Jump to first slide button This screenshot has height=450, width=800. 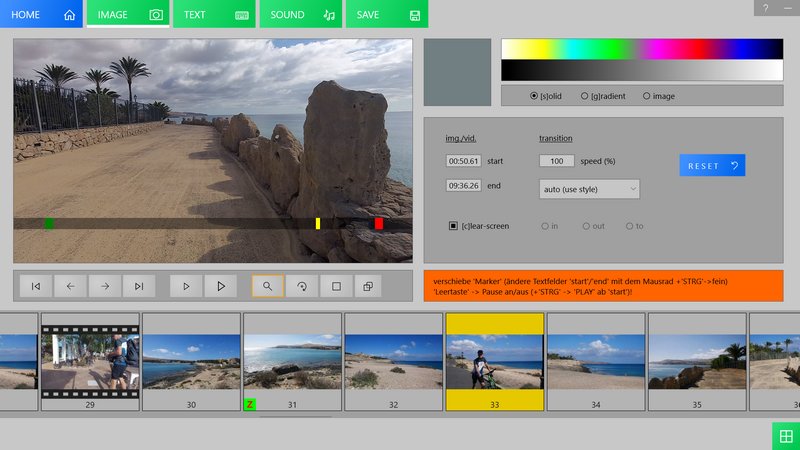coord(36,286)
